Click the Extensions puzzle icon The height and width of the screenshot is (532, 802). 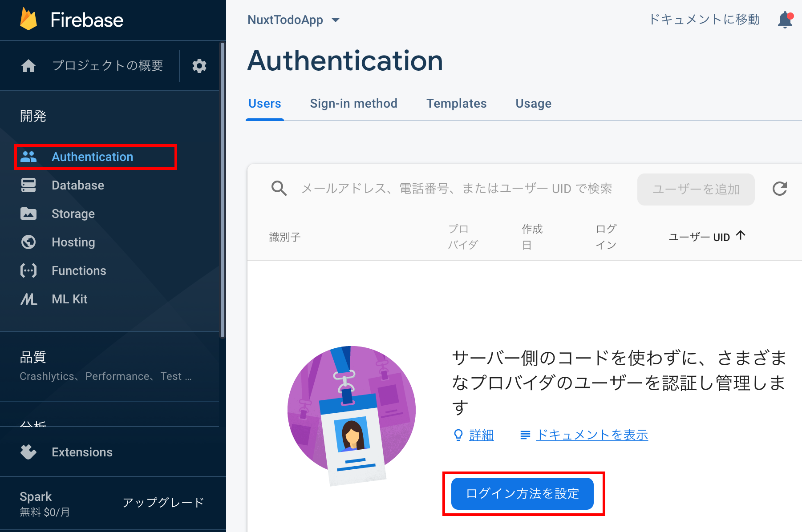pos(28,452)
